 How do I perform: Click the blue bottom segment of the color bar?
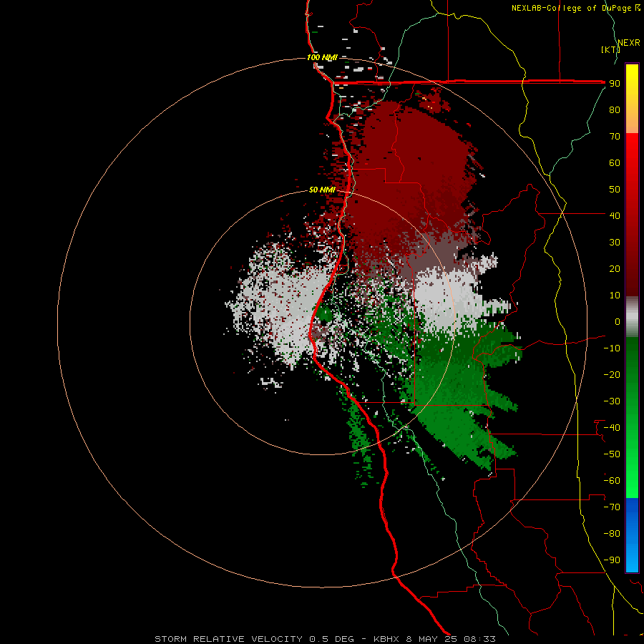point(632,535)
